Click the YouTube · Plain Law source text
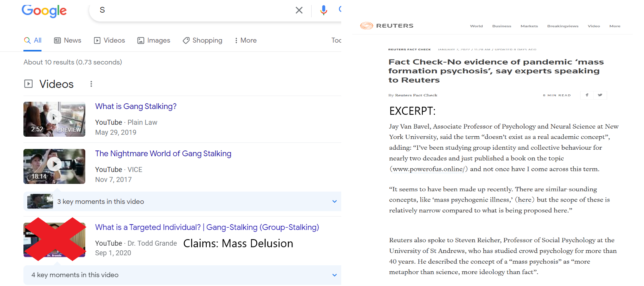 [x=126, y=122]
